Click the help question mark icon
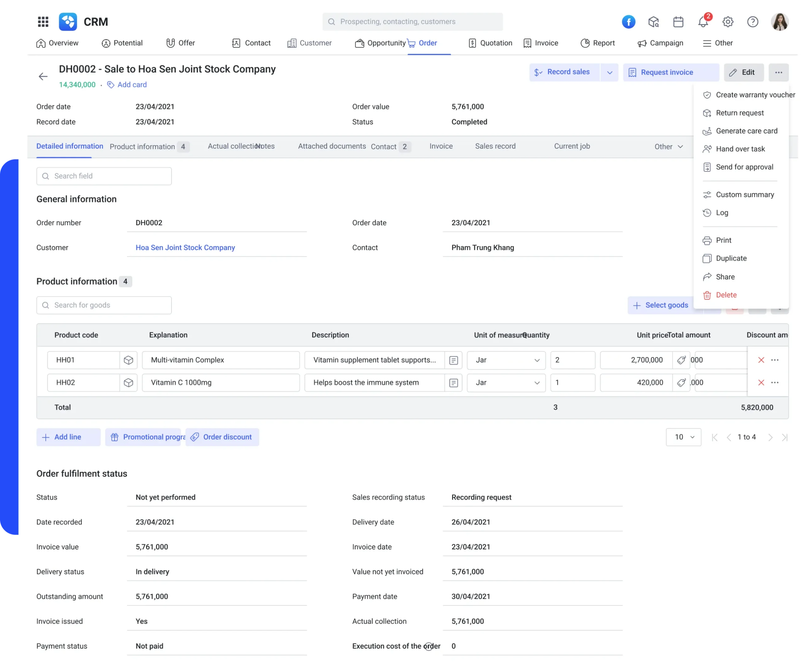807x672 pixels. click(x=752, y=22)
